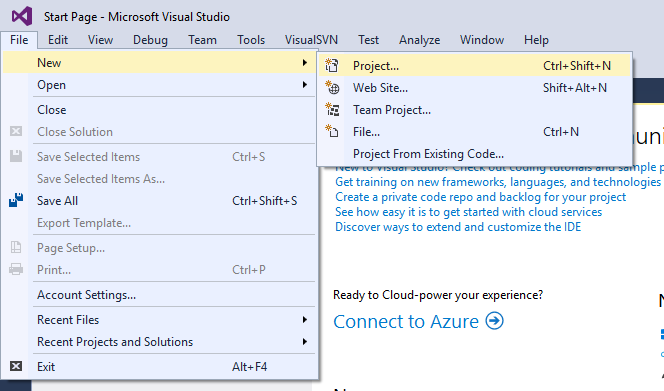Image resolution: width=664 pixels, height=391 pixels.
Task: Click the Team Project icon
Action: click(332, 110)
